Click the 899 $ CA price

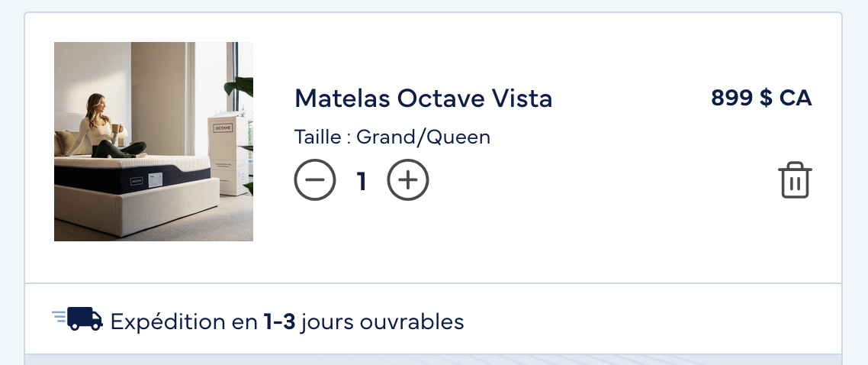[761, 98]
